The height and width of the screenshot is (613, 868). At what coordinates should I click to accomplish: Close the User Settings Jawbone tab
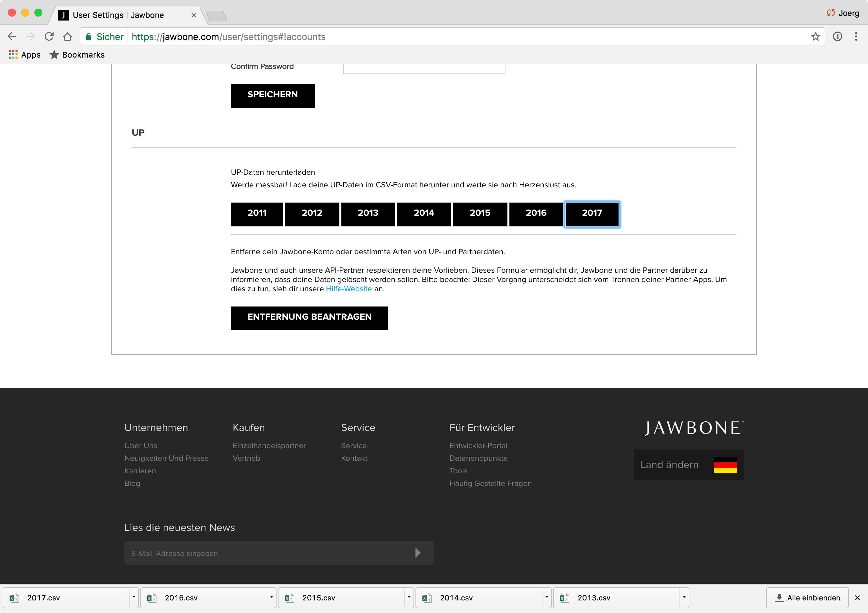point(194,15)
